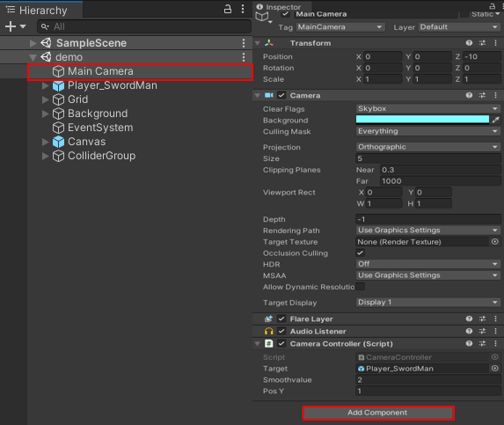The height and width of the screenshot is (425, 504).
Task: Expand the Canvas object
Action: coord(46,142)
